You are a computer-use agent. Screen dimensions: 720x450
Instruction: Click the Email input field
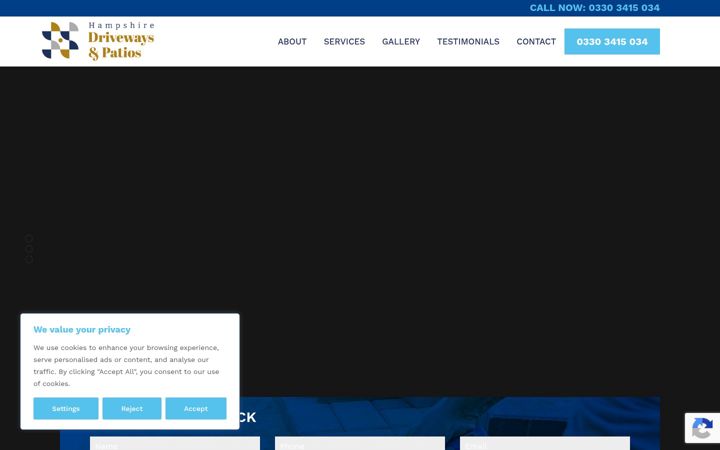coord(545,444)
